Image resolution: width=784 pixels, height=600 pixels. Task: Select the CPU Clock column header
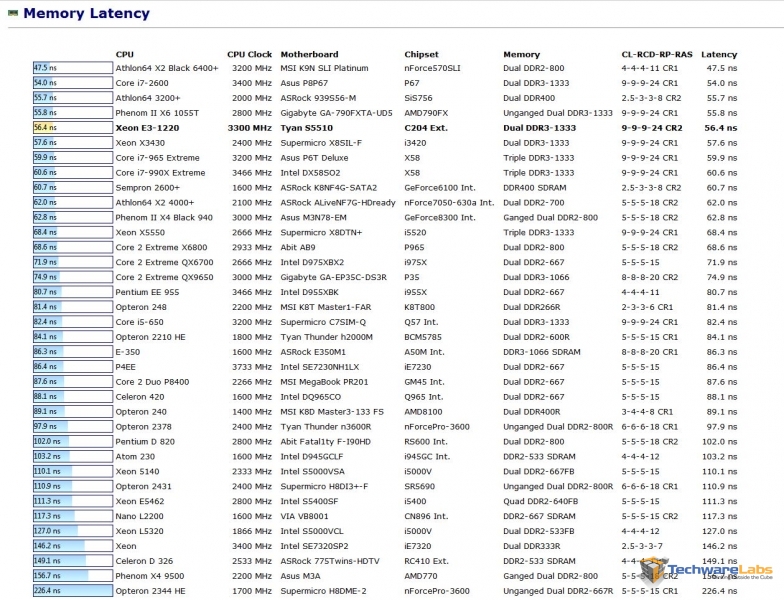(x=249, y=54)
